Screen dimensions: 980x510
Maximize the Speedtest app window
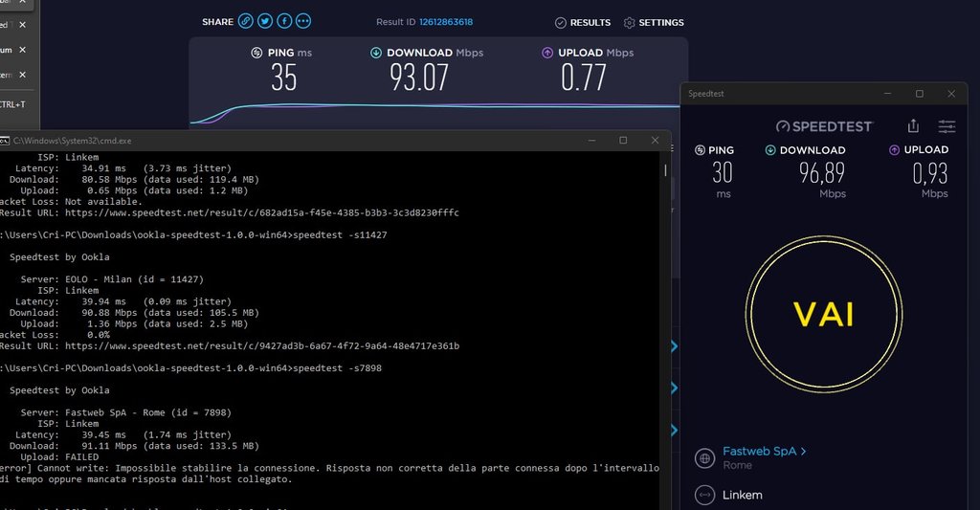pos(920,94)
